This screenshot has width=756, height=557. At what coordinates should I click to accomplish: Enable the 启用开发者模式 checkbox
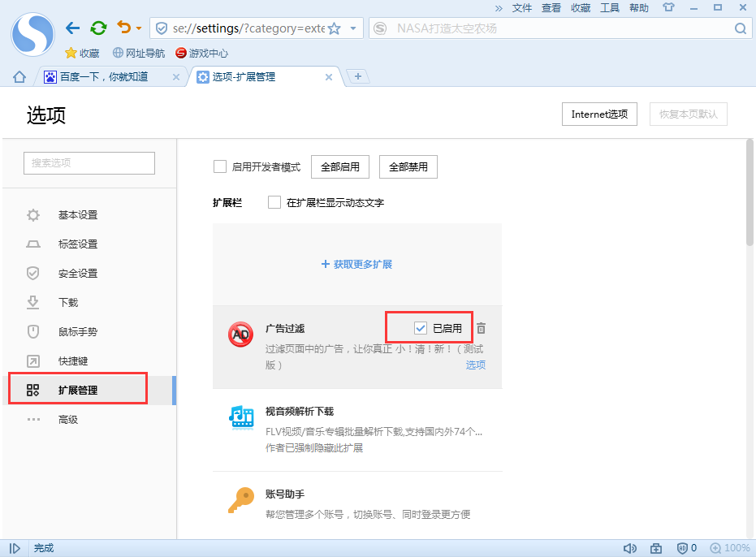(x=219, y=166)
